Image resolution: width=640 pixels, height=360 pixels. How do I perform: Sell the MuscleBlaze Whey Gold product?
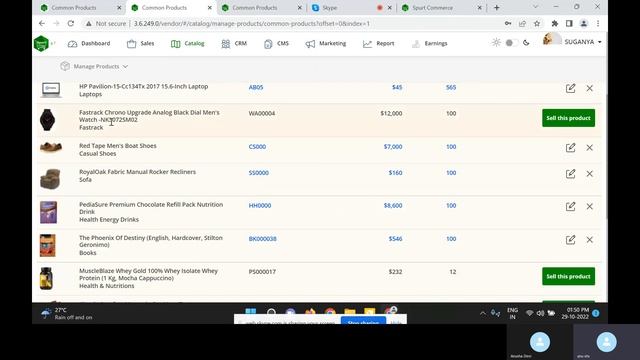tap(568, 276)
